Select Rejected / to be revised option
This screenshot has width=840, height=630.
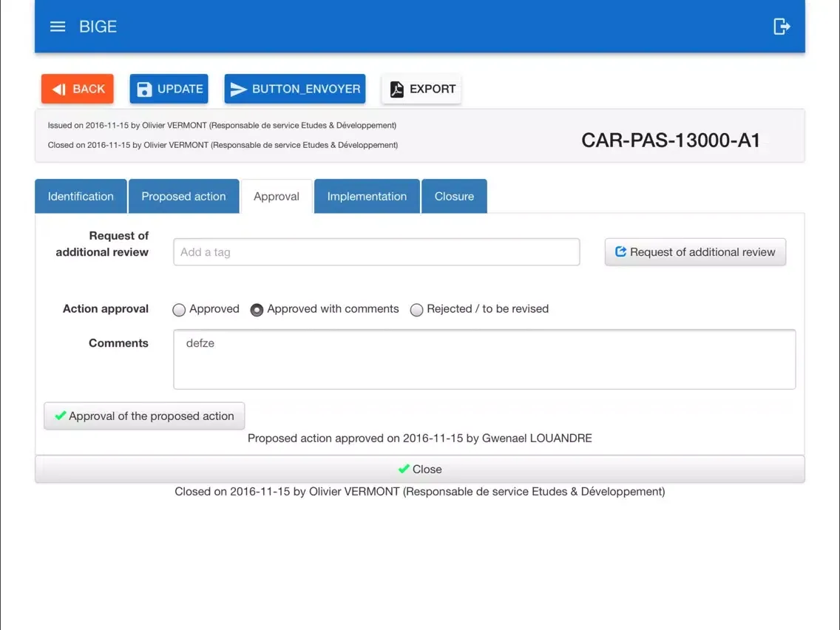coord(416,310)
